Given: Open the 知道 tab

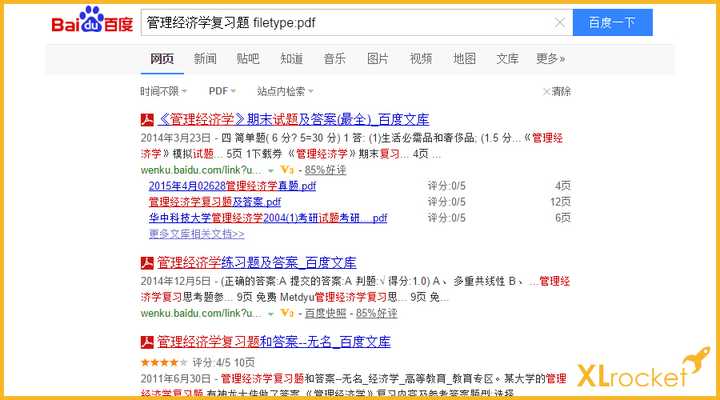Looking at the screenshot, I should coord(292,58).
